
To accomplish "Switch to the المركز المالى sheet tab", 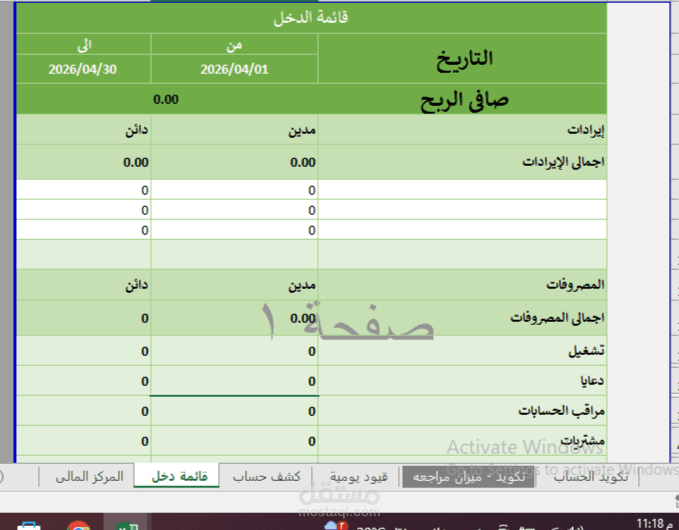I will pyautogui.click(x=89, y=477).
